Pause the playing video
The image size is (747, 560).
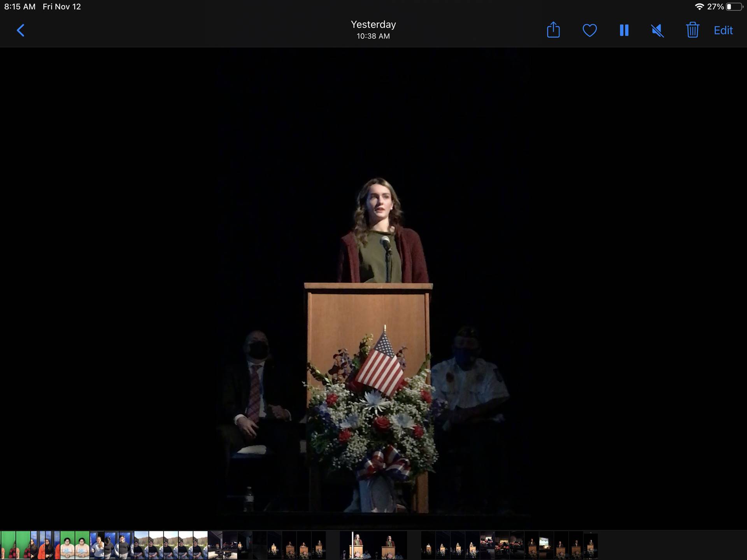click(x=624, y=30)
